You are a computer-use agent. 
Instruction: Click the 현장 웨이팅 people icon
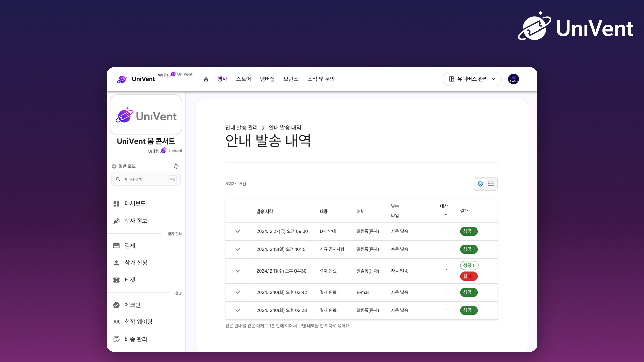116,322
